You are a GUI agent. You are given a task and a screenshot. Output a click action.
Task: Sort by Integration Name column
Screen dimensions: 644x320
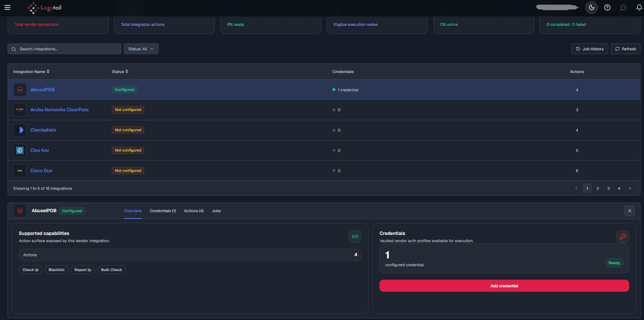click(x=31, y=72)
